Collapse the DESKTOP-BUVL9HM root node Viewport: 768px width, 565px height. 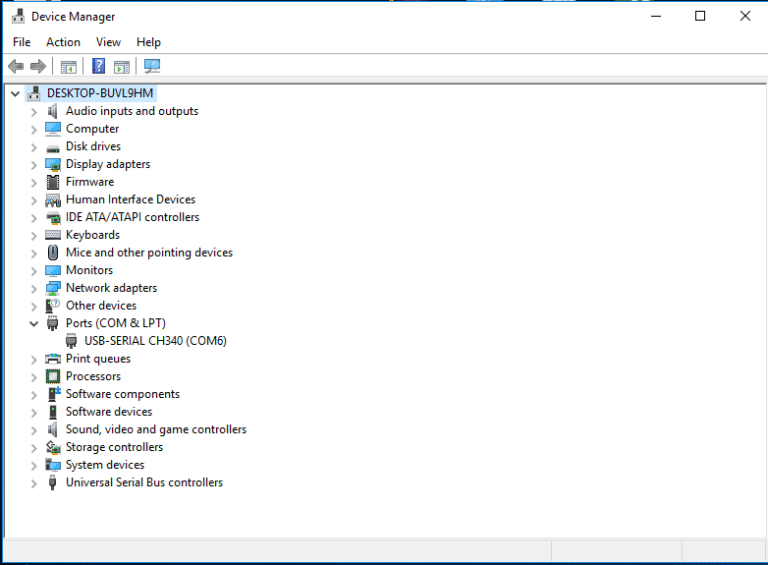click(x=15, y=94)
